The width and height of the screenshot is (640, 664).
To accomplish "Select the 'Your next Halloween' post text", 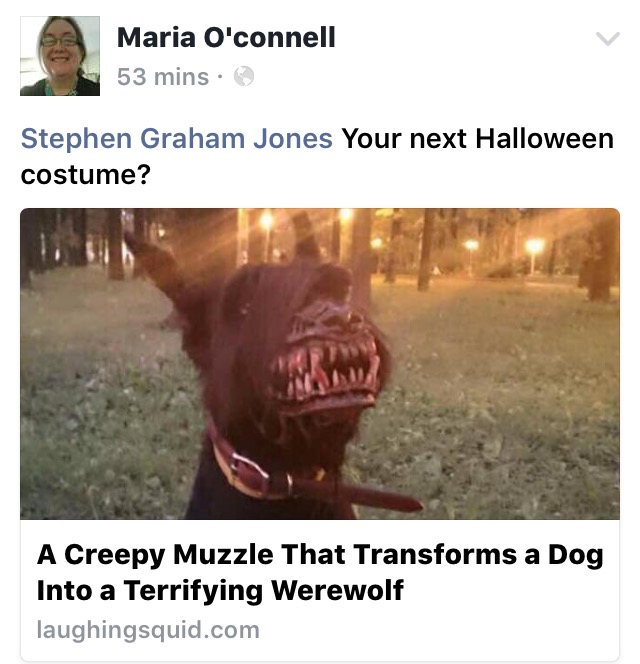I will (x=478, y=139).
